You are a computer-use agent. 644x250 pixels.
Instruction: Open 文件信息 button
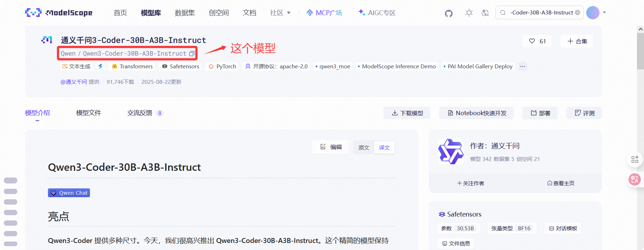[x=456, y=243]
